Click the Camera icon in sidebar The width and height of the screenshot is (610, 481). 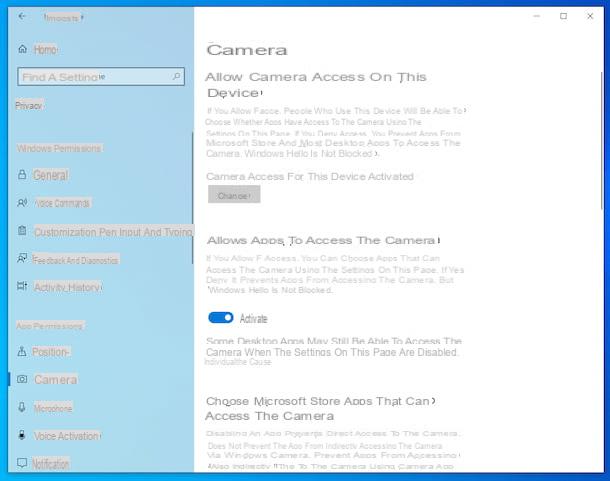click(22, 379)
